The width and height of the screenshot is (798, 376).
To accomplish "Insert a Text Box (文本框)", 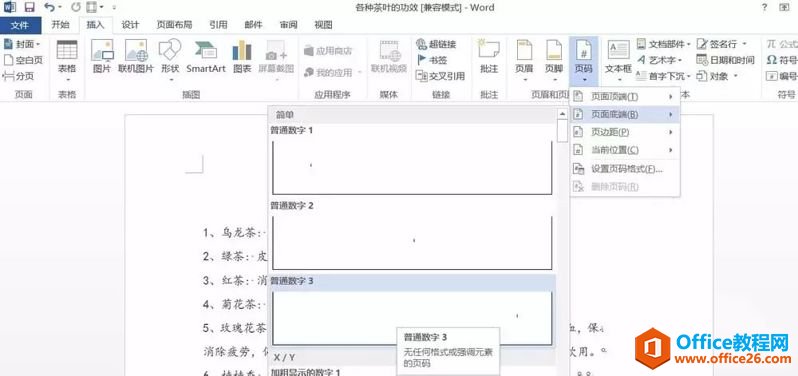I will point(618,61).
